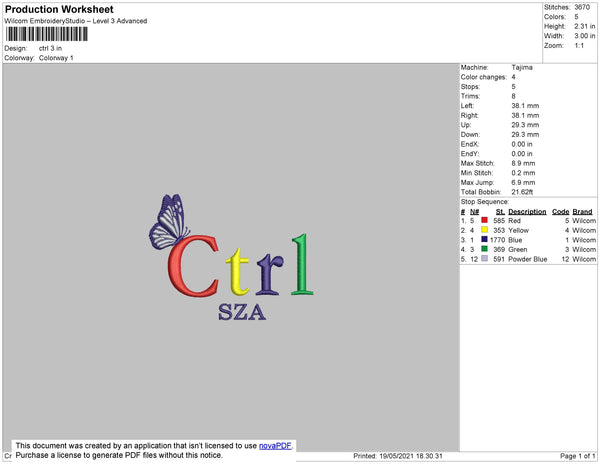The image size is (600, 464).
Task: Click the Min Stitch value 0.2 mm
Action: coord(523,173)
